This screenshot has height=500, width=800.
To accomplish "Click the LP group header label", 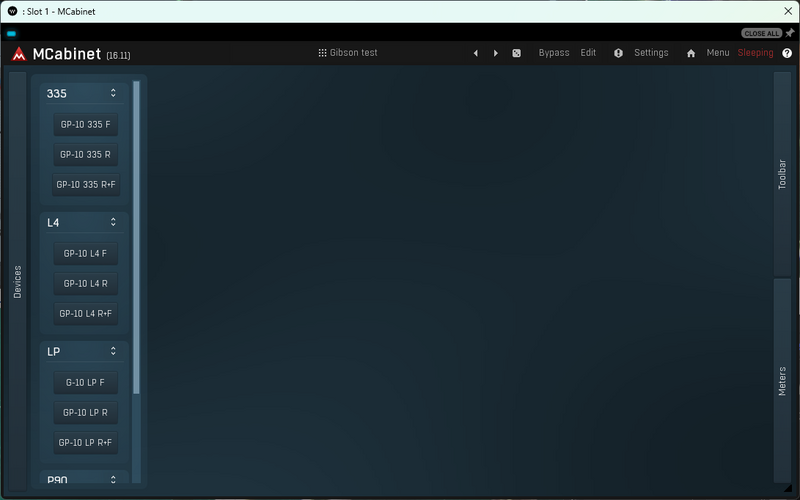I will [x=54, y=352].
